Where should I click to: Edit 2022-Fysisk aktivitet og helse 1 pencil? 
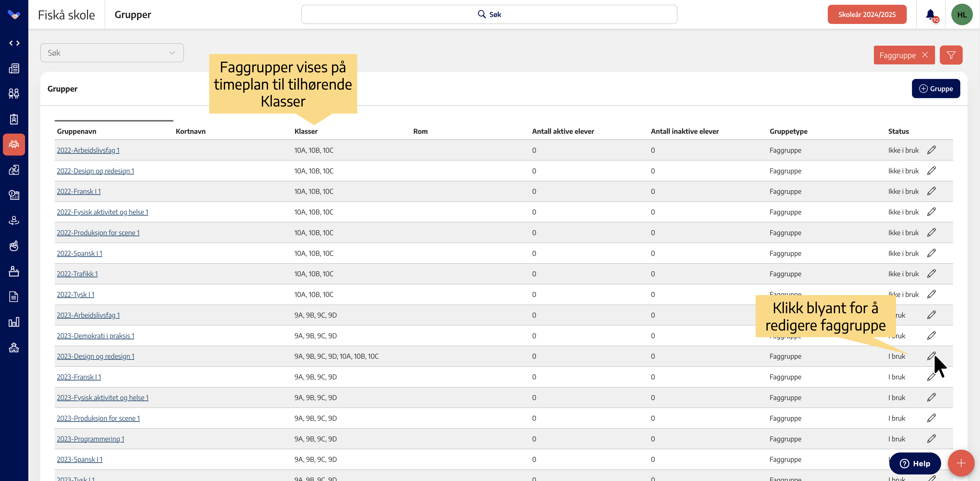(931, 212)
